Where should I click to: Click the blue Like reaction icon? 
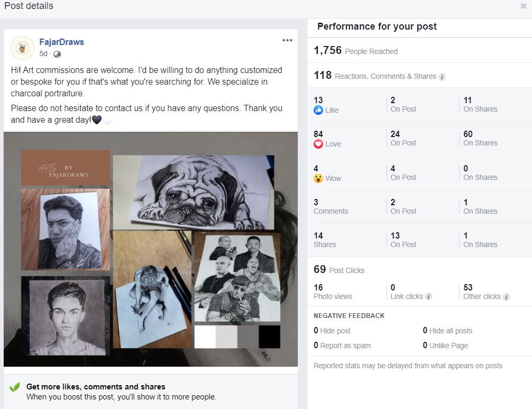318,110
